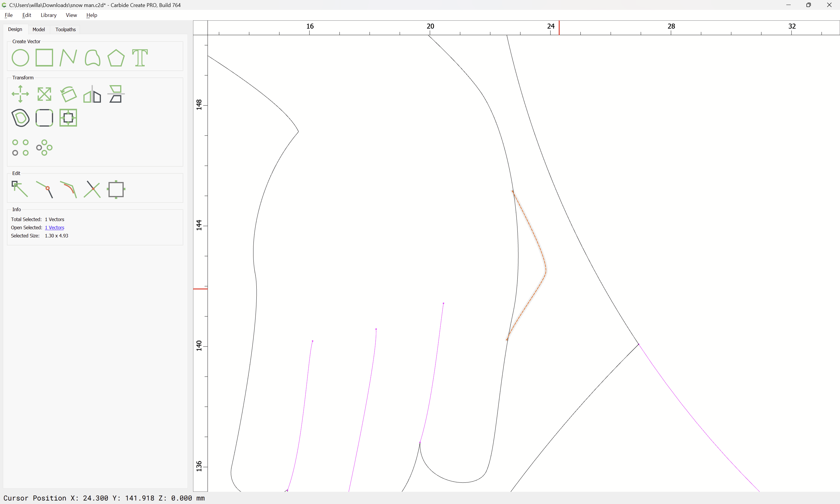Open the selection bounds edit tool
840x504 pixels.
116,189
